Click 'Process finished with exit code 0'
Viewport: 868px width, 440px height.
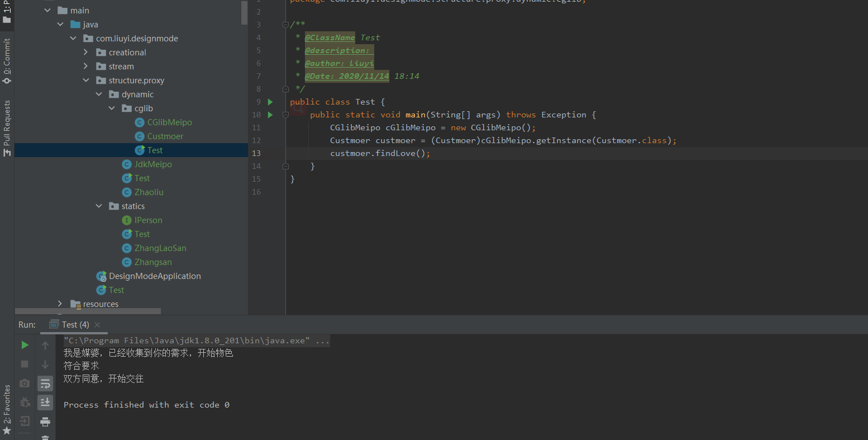[x=146, y=405]
